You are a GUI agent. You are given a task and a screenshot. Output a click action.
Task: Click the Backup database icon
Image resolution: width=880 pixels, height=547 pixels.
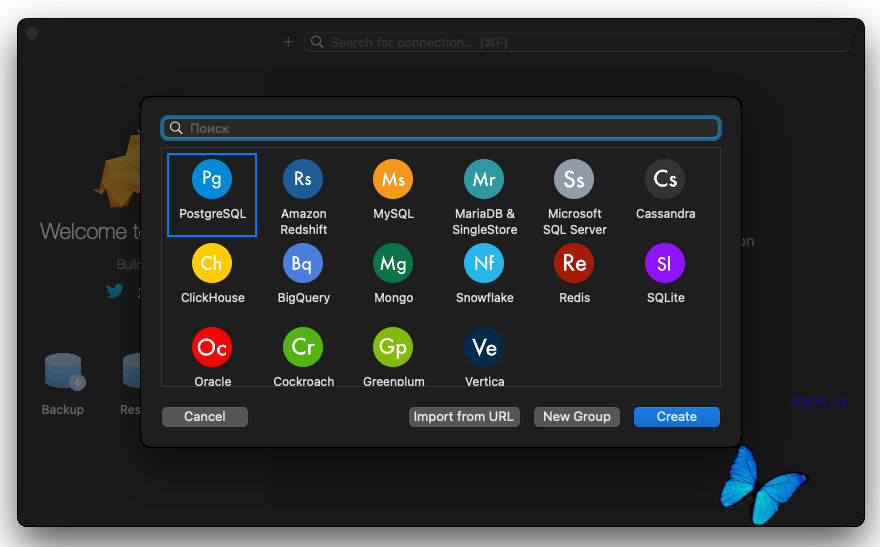click(x=63, y=373)
